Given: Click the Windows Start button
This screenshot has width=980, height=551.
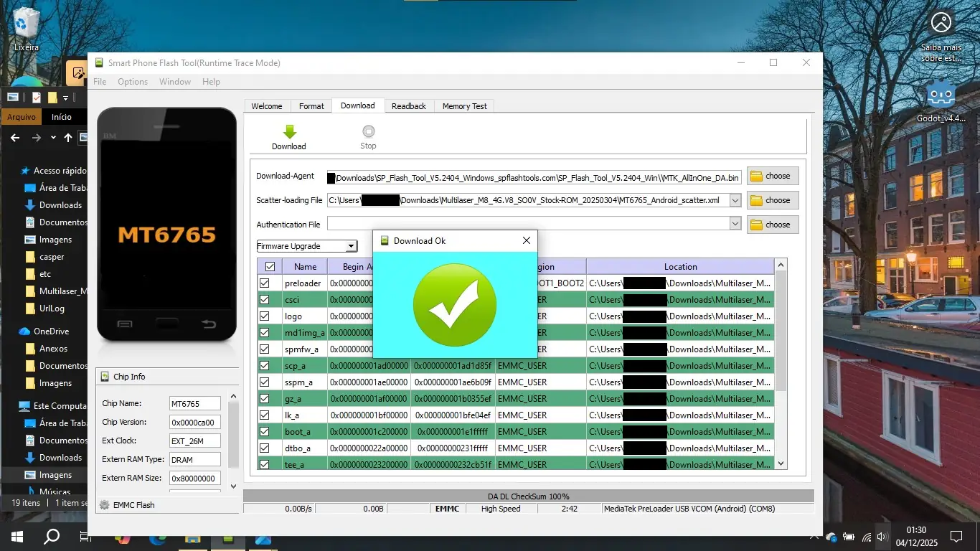Looking at the screenshot, I should click(x=17, y=536).
